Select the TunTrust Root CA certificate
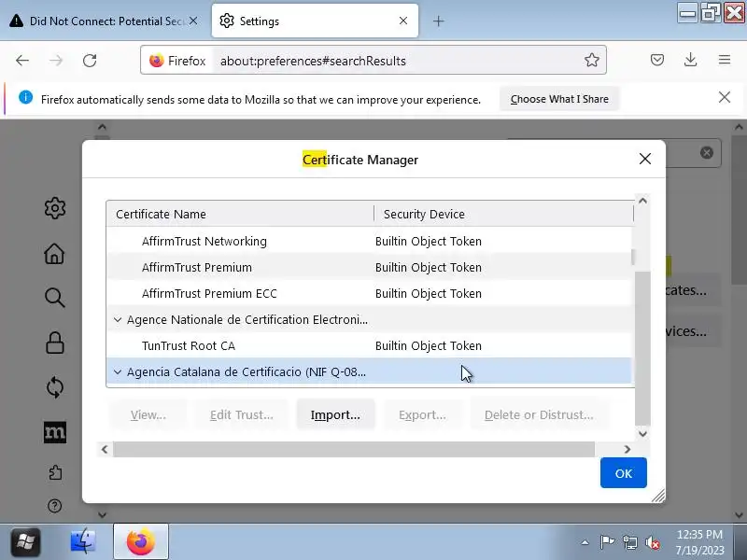Viewport: 747px width, 560px height. 369,345
